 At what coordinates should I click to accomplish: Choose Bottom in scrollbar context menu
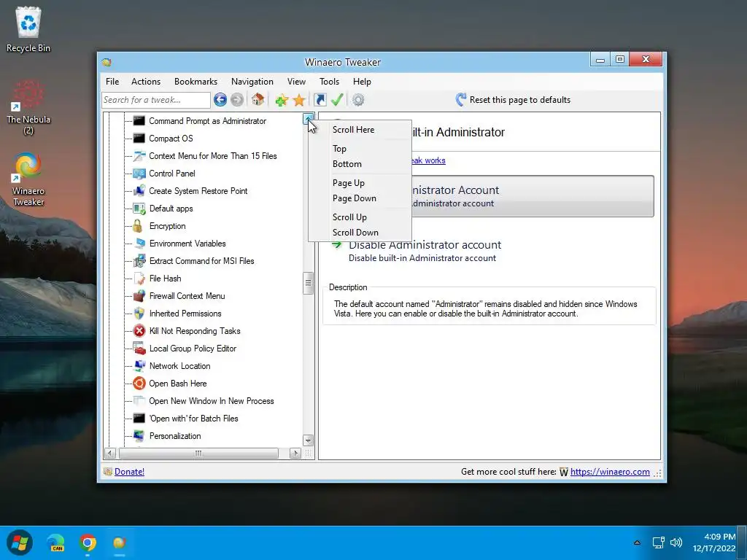360,164
